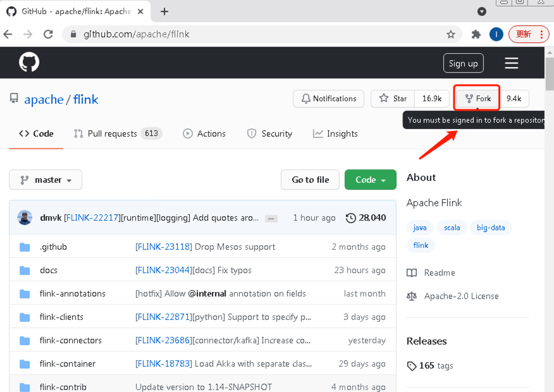Image resolution: width=554 pixels, height=392 pixels.
Task: Click the tab-strip dropdown circle icon
Action: (x=481, y=11)
